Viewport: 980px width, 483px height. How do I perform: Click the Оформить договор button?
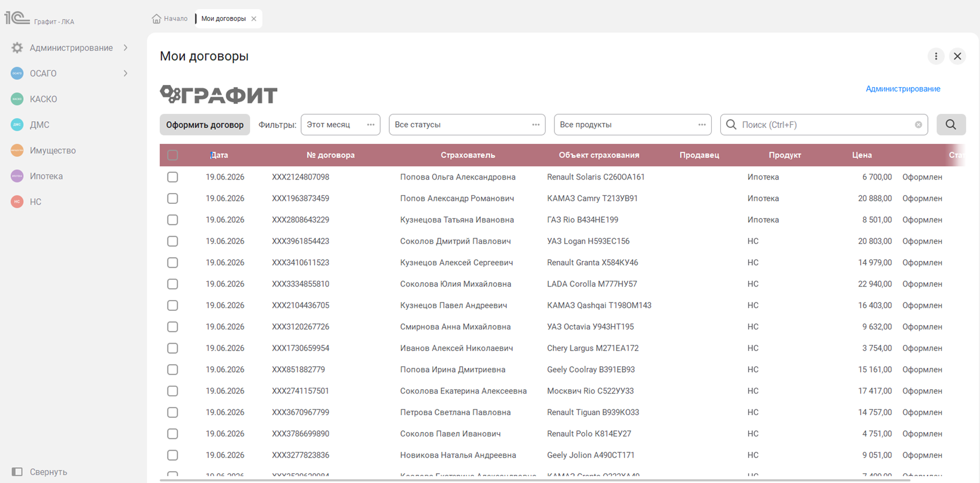(x=205, y=125)
